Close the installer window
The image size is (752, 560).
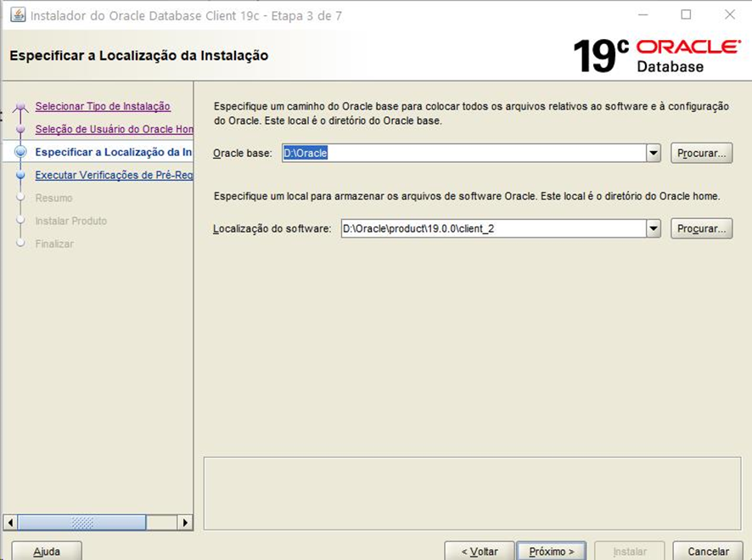(x=729, y=15)
